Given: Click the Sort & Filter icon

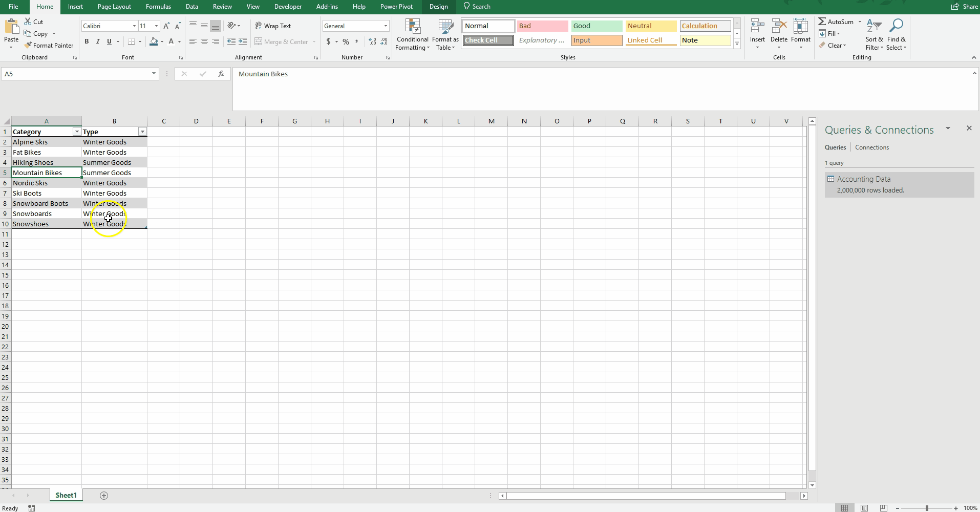Looking at the screenshot, I should click(x=874, y=35).
